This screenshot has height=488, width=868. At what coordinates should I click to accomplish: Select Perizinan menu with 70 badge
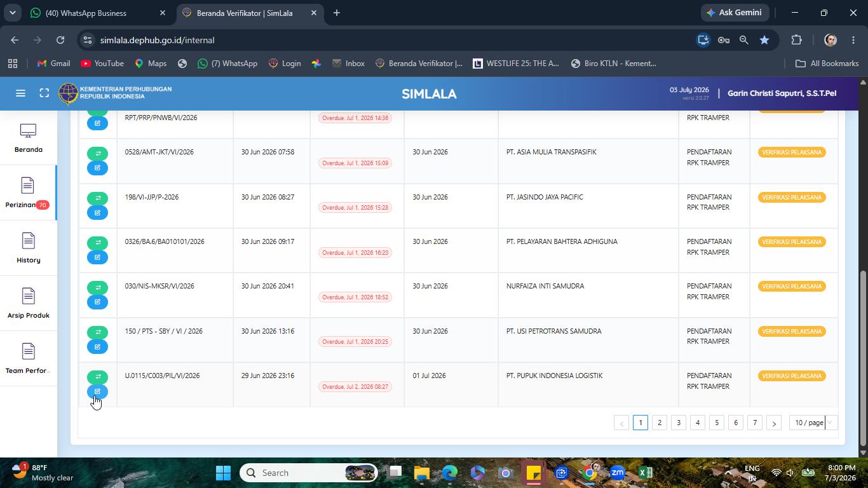28,193
